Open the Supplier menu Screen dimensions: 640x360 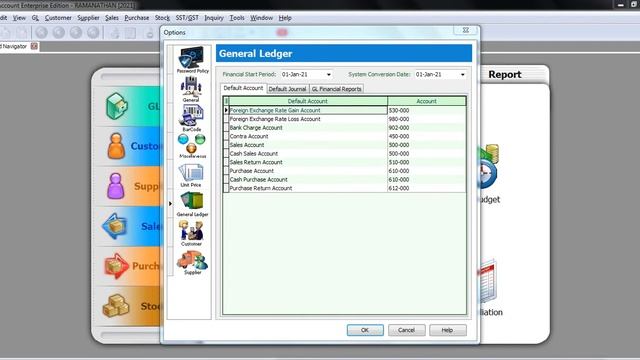coord(88,18)
